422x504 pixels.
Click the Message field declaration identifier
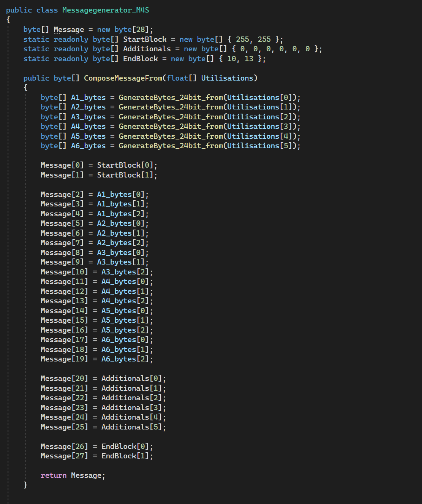point(69,30)
